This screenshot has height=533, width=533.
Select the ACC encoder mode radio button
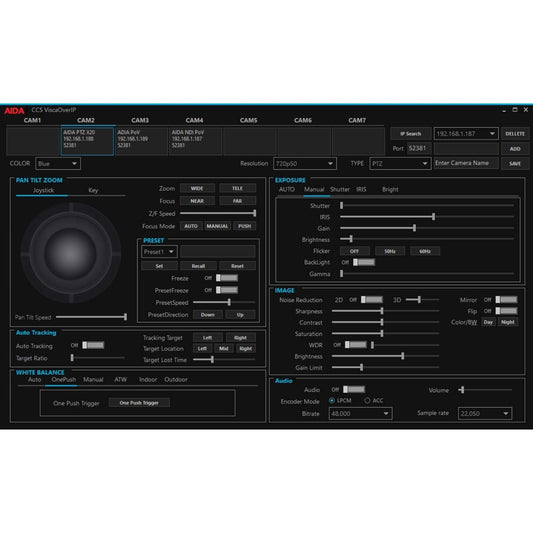367,400
